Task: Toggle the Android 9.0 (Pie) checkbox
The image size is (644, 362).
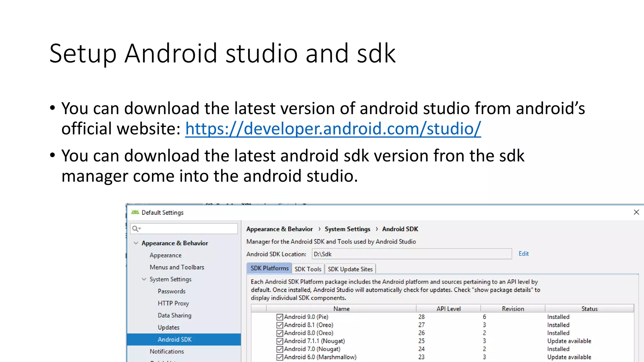Action: 280,317
